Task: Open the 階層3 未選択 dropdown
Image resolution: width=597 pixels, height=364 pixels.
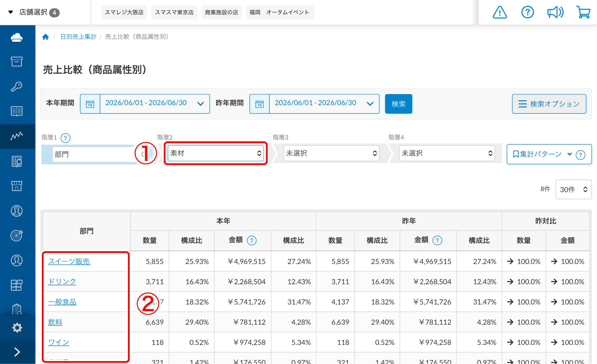Action: 331,153
